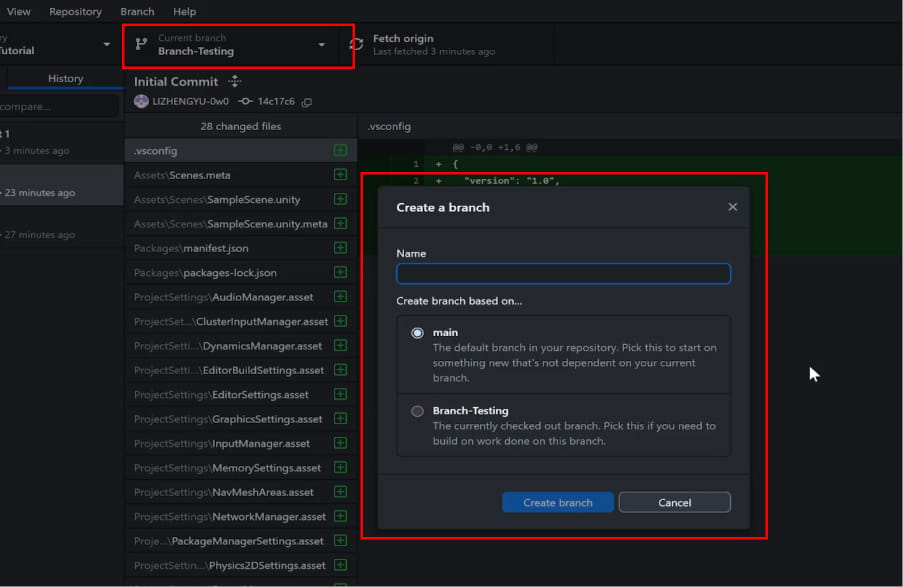Click the Cancel button

click(674, 502)
